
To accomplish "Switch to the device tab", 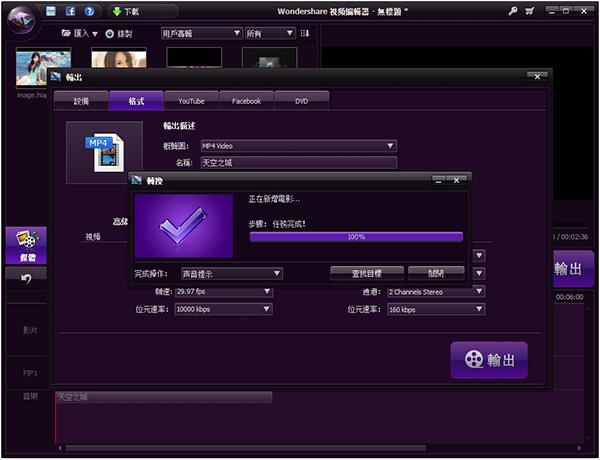I will click(81, 101).
